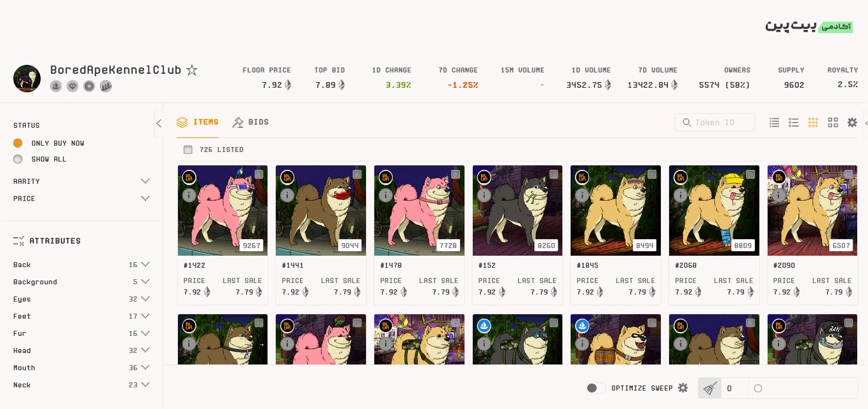This screenshot has height=409, width=868.
Task: Click Blur marketplace badge on item #1422
Action: 189,177
